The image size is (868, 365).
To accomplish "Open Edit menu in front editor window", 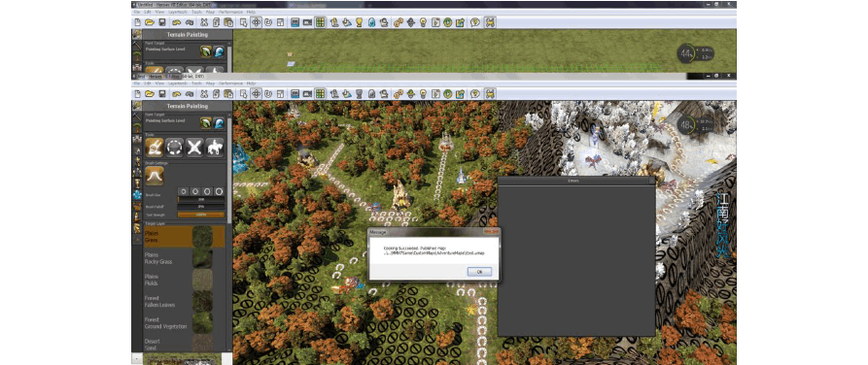I will pyautogui.click(x=148, y=83).
